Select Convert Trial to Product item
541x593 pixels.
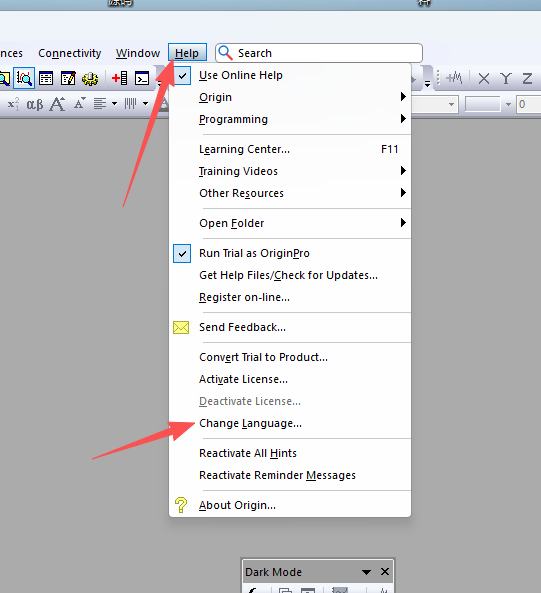pos(290,357)
